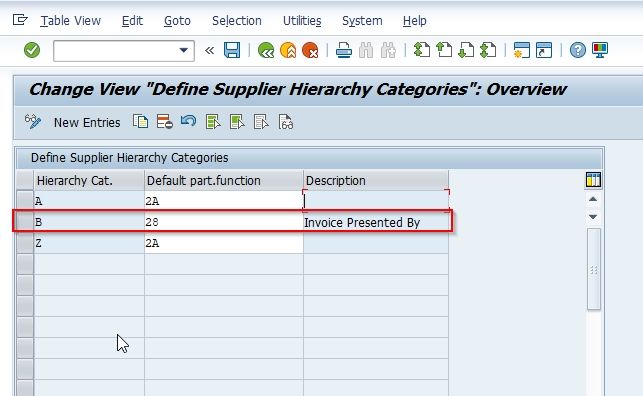643x396 pixels.
Task: Go to First Page icon
Action: tap(422, 50)
